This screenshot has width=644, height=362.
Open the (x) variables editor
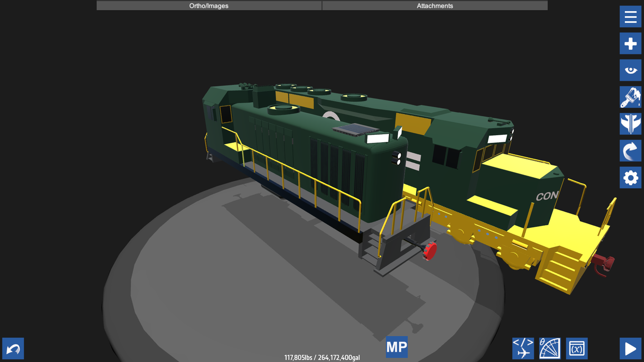[577, 348]
